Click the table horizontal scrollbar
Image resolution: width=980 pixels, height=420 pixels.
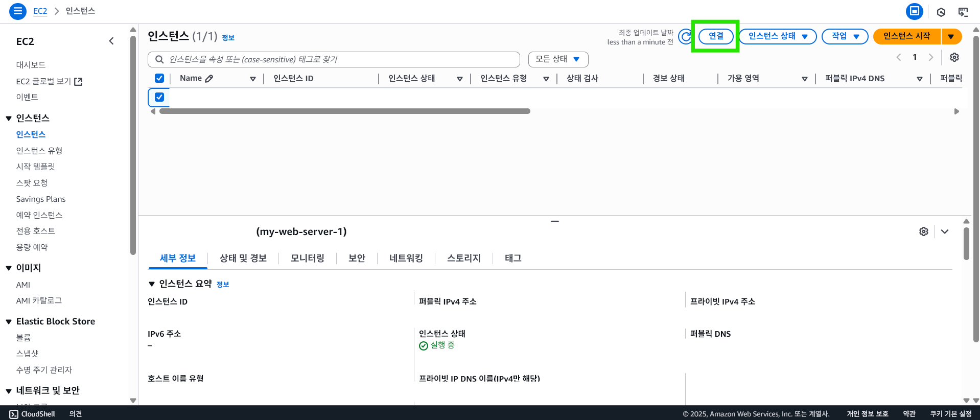click(x=345, y=111)
